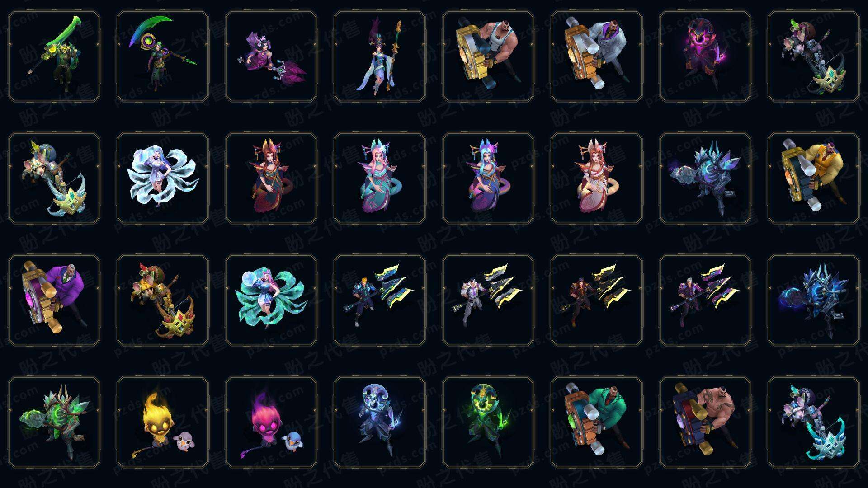Select the strongman in purple suit

(54, 300)
